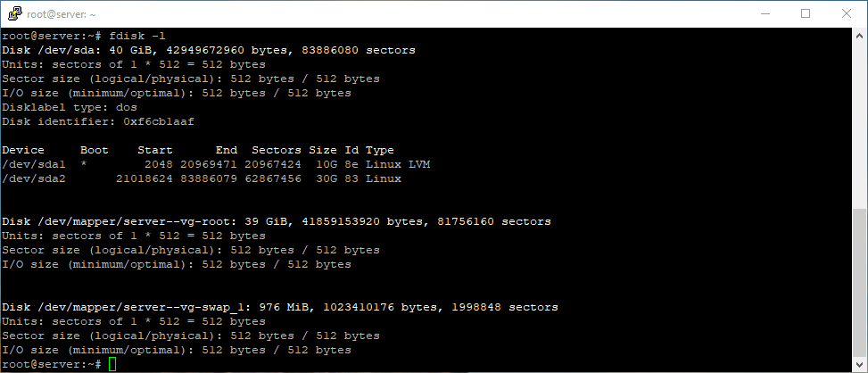Click the '/dev/sda1' device entry
This screenshot has width=868, height=373.
click(34, 164)
